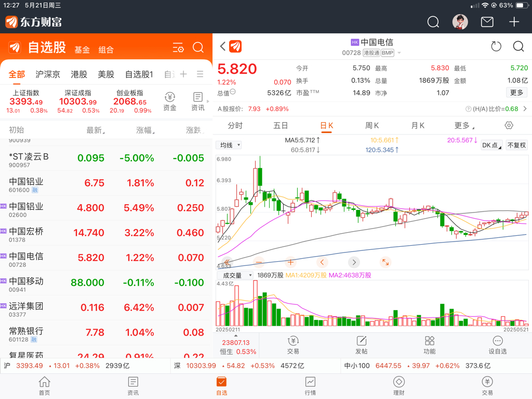This screenshot has height=399, width=532.
Task: Tap 设自选 watchlist setting icon
Action: click(497, 345)
